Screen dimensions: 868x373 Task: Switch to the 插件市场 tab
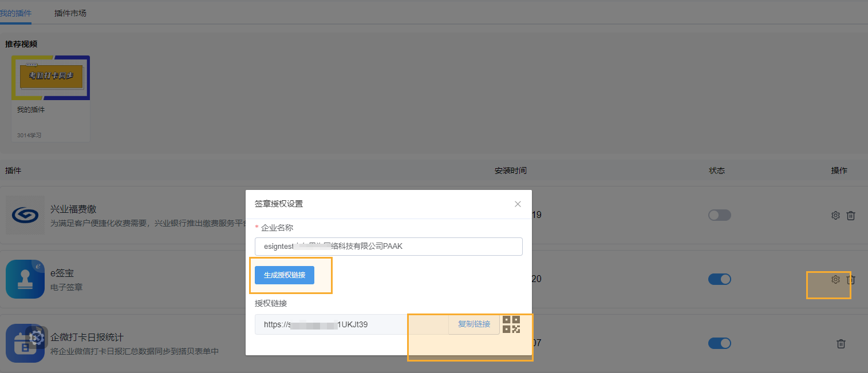70,13
